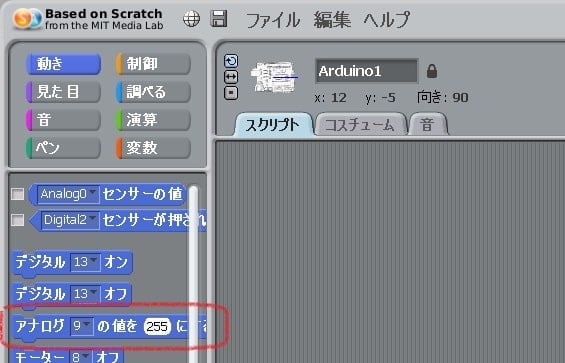The height and width of the screenshot is (363, 565).
Task: Click the 向き: 90 direction readout
Action: (x=443, y=98)
